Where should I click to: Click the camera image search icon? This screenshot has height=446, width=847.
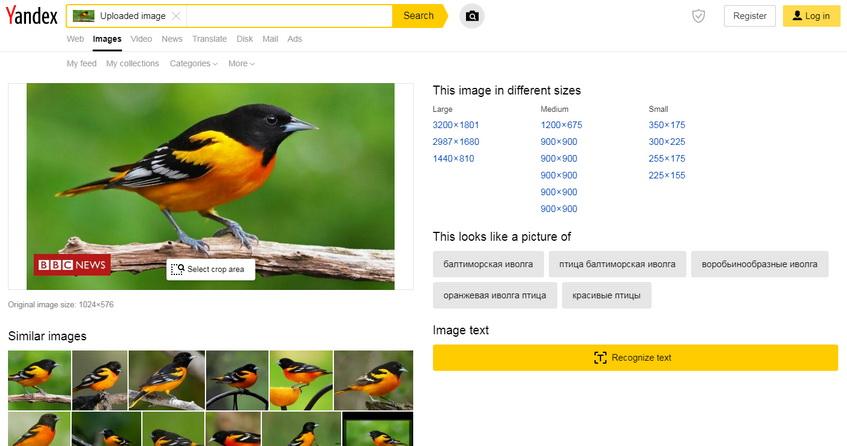pyautogui.click(x=472, y=16)
